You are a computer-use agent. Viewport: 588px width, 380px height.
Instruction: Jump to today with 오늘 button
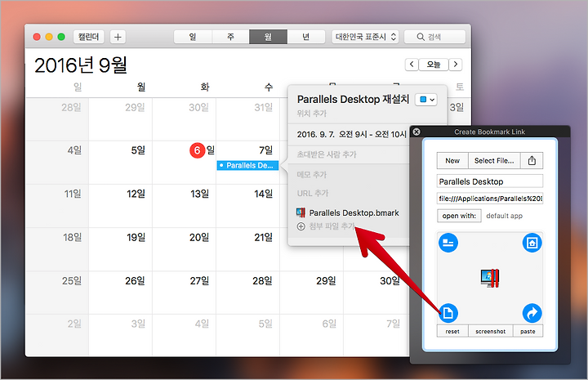pyautogui.click(x=434, y=65)
